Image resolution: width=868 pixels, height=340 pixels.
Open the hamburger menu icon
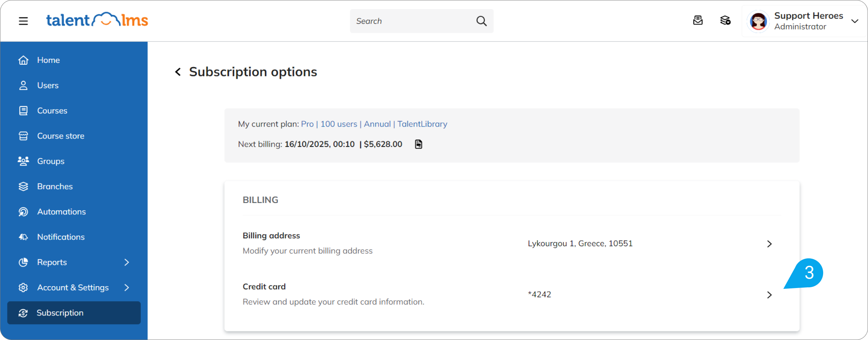point(23,21)
